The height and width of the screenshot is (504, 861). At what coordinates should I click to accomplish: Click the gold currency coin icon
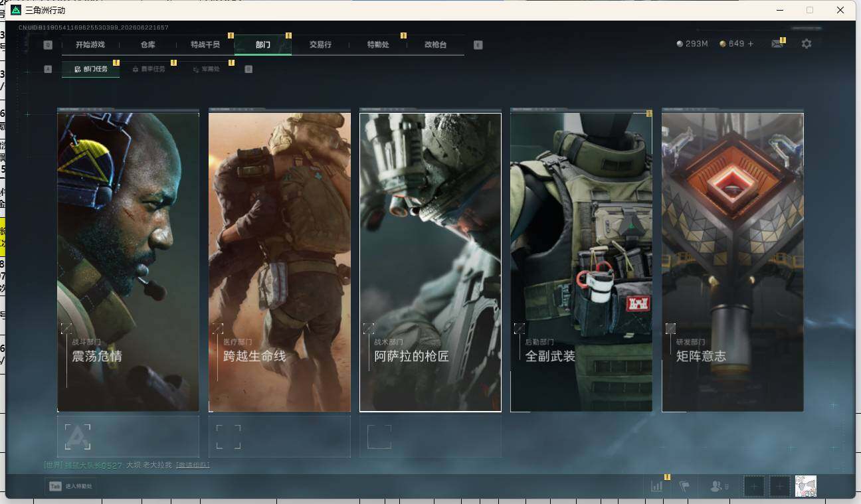(x=723, y=44)
